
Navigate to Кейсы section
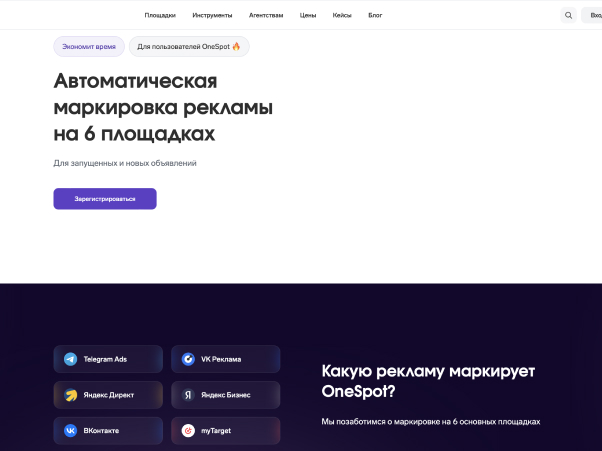342,16
